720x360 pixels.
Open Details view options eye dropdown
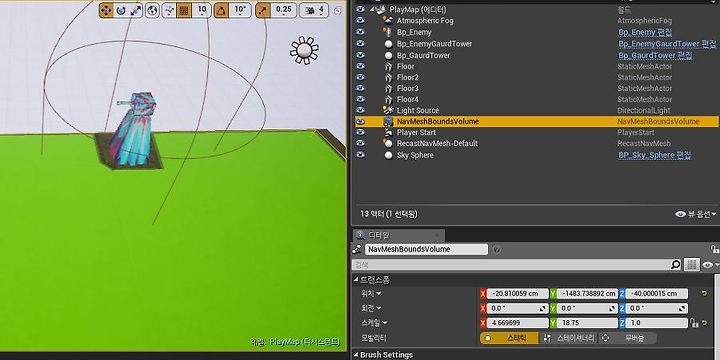[710, 264]
